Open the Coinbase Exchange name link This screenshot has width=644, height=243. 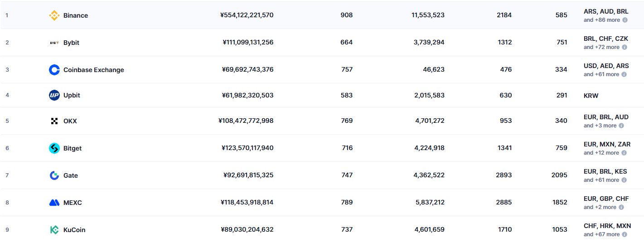[93, 70]
